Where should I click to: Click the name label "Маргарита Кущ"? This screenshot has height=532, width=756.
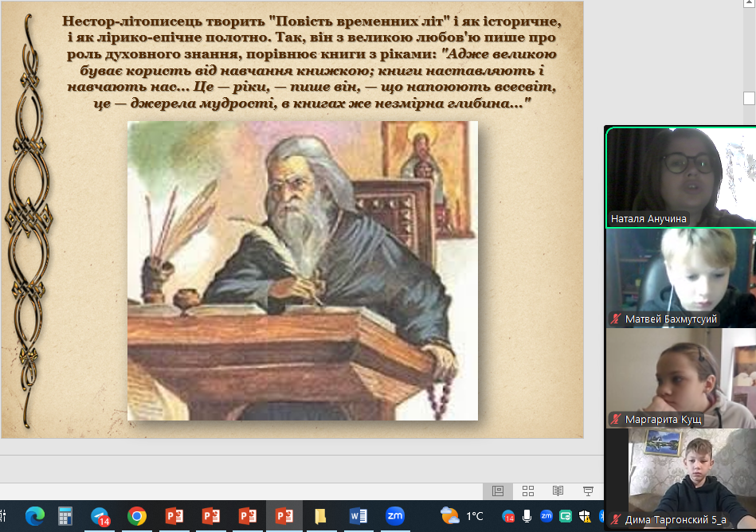coord(663,419)
